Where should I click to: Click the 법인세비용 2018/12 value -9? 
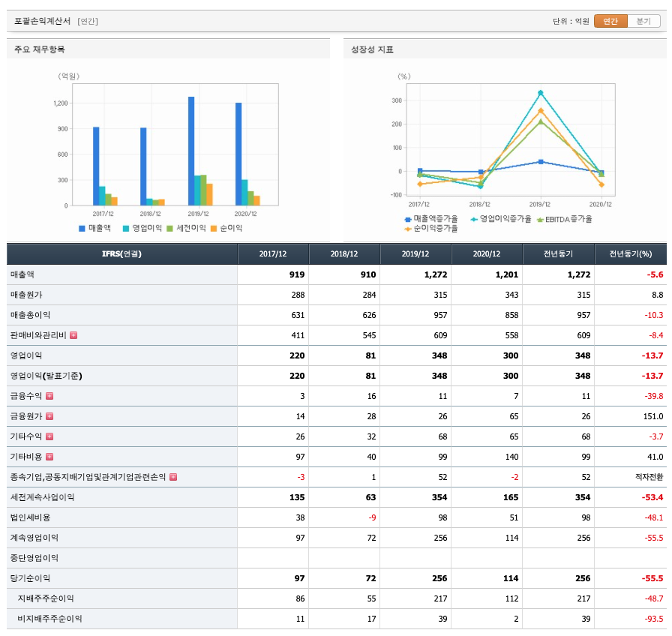click(x=372, y=517)
